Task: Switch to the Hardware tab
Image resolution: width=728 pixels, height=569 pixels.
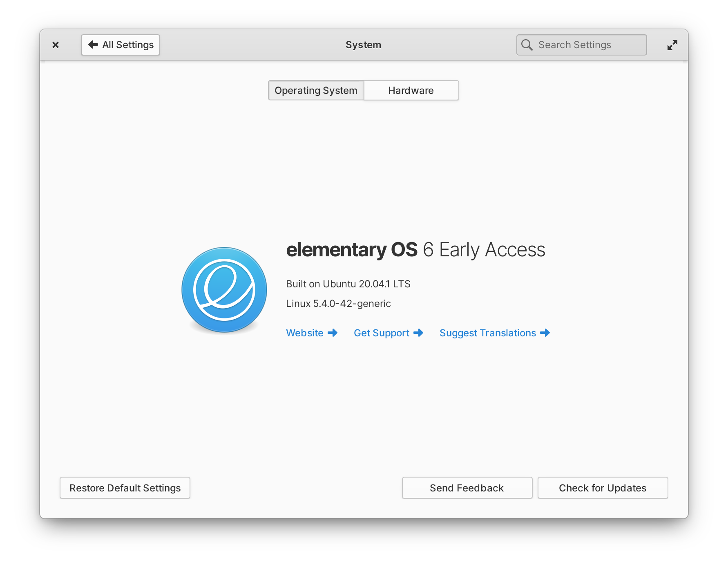Action: pos(411,90)
